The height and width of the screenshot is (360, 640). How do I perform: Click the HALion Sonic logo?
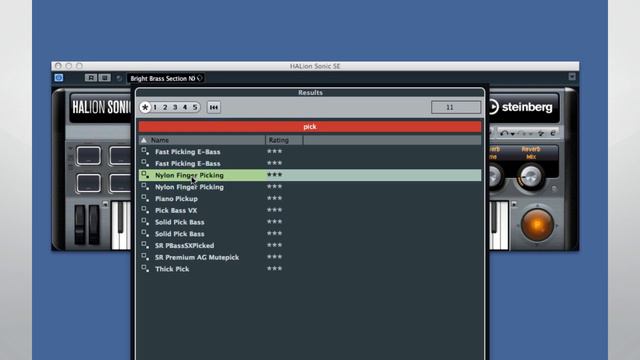point(101,108)
